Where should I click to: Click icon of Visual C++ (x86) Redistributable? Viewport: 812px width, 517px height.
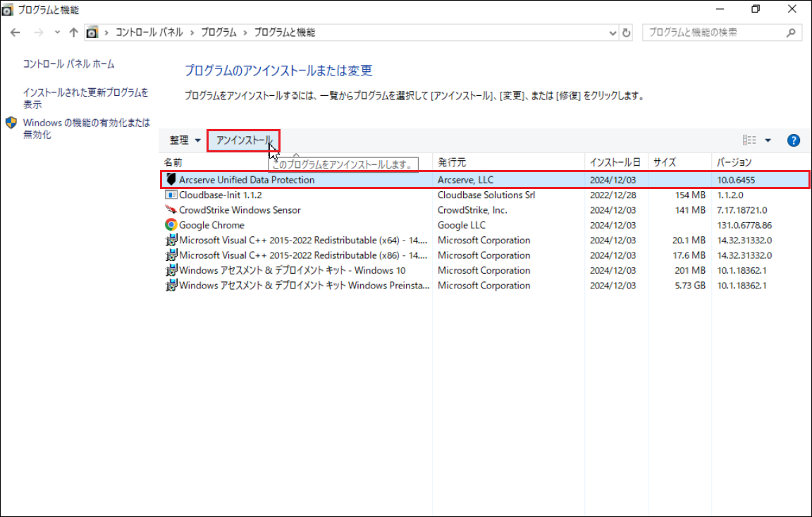tap(171, 255)
